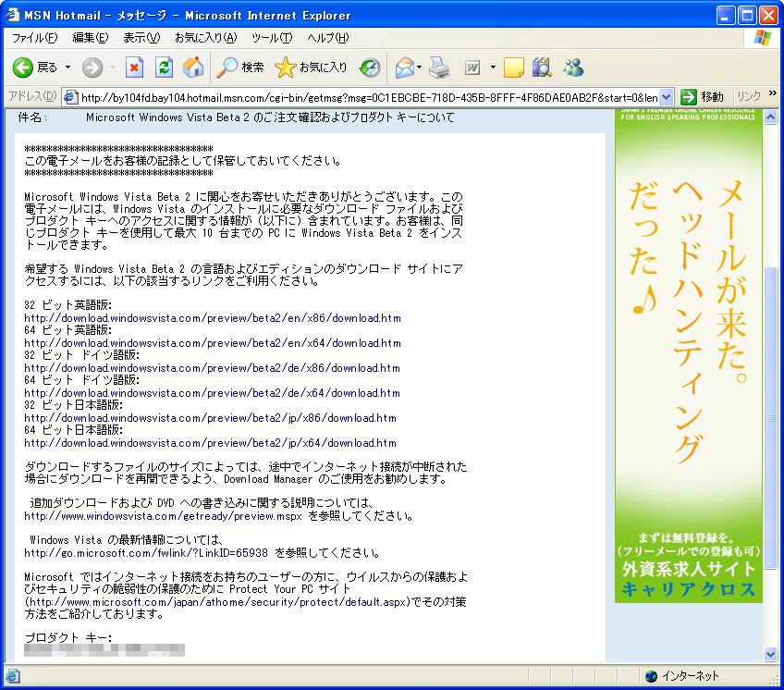Click inside the address URL field
Viewport: 784px width, 690px height.
[x=369, y=97]
